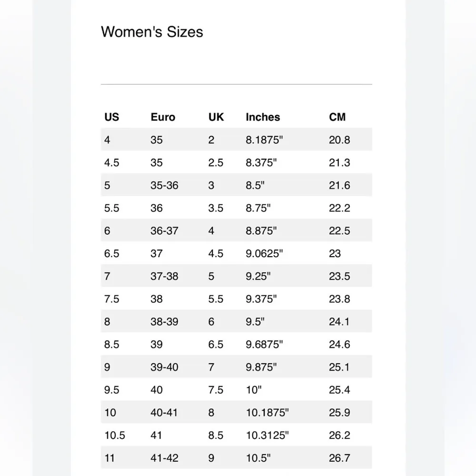
Task: Click the 10.1875" inches measurement
Action: (x=268, y=413)
